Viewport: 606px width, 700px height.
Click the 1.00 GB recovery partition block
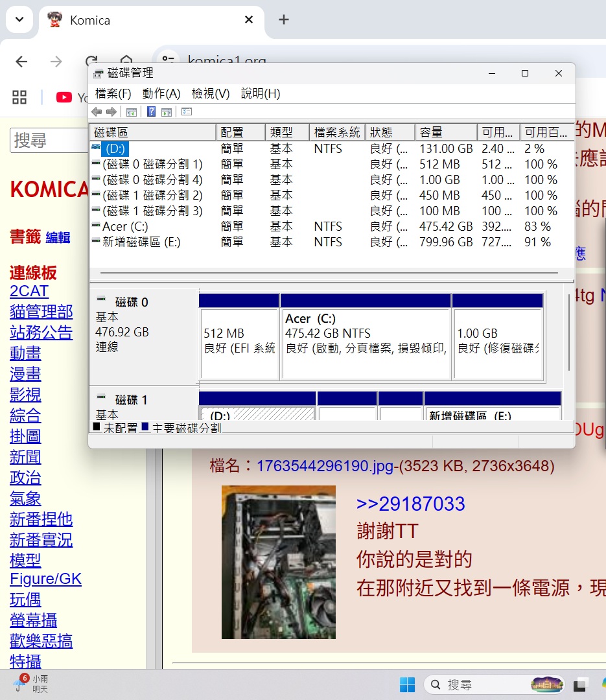coord(498,342)
